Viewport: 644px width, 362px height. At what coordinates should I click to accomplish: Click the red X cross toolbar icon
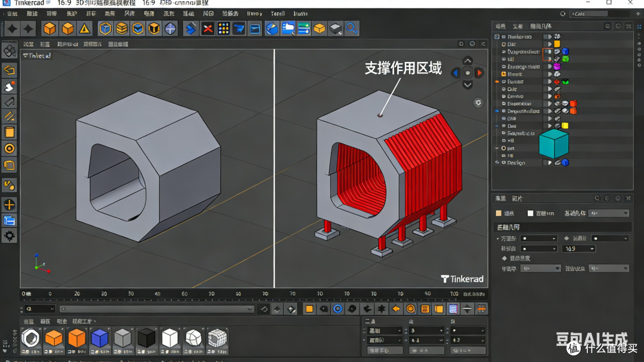[x=208, y=29]
